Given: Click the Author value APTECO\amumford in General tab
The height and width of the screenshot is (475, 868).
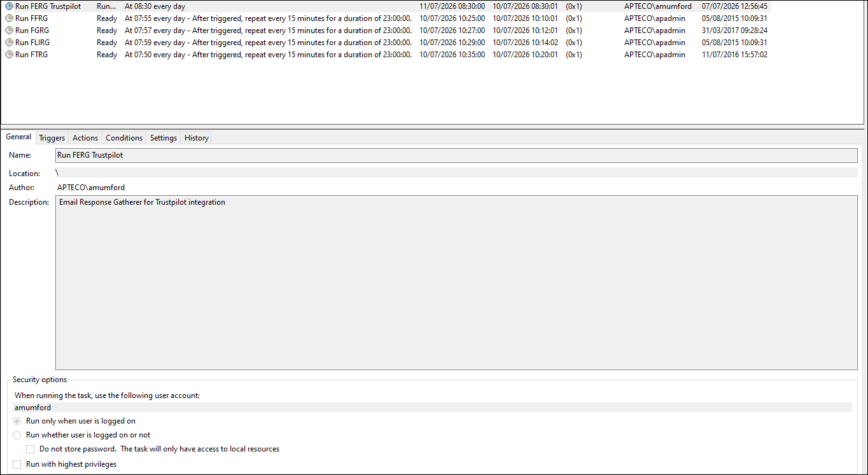Looking at the screenshot, I should click(91, 188).
